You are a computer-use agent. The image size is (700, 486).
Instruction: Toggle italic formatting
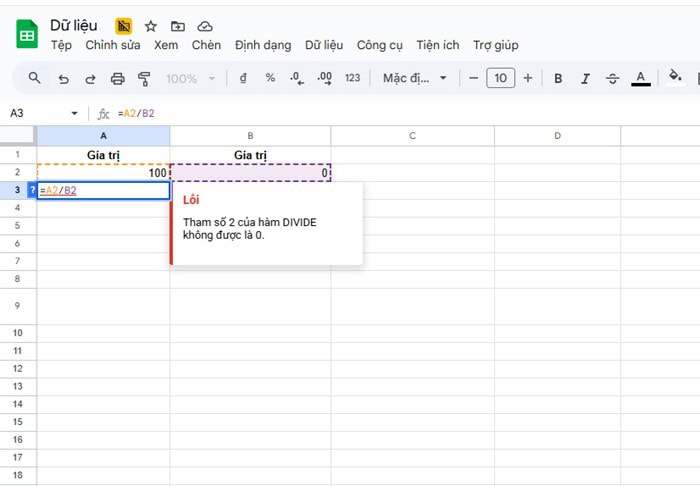[x=585, y=78]
